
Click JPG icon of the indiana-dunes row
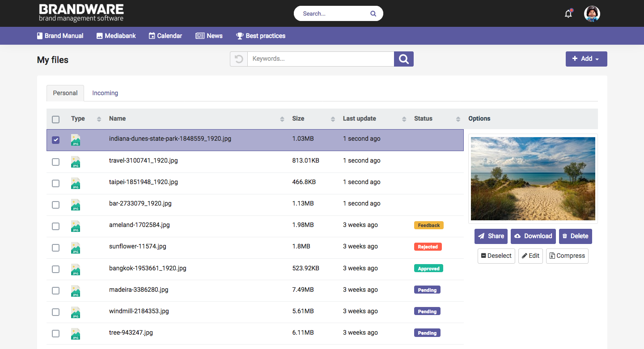pos(76,140)
